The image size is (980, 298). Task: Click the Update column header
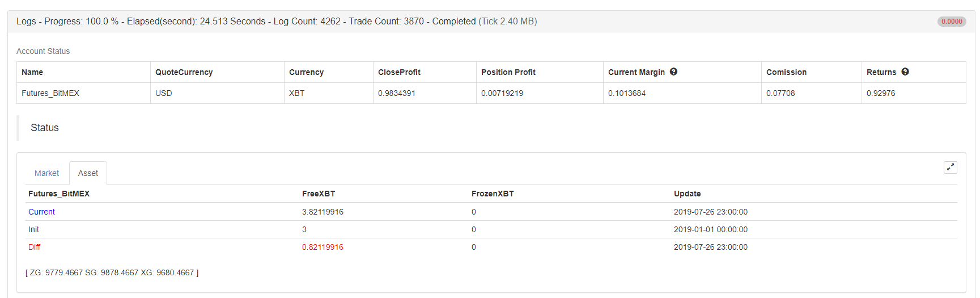pos(687,194)
